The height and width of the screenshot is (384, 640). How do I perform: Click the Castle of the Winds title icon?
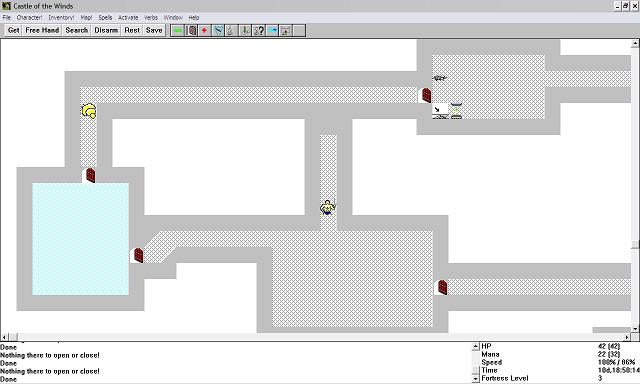6,6
